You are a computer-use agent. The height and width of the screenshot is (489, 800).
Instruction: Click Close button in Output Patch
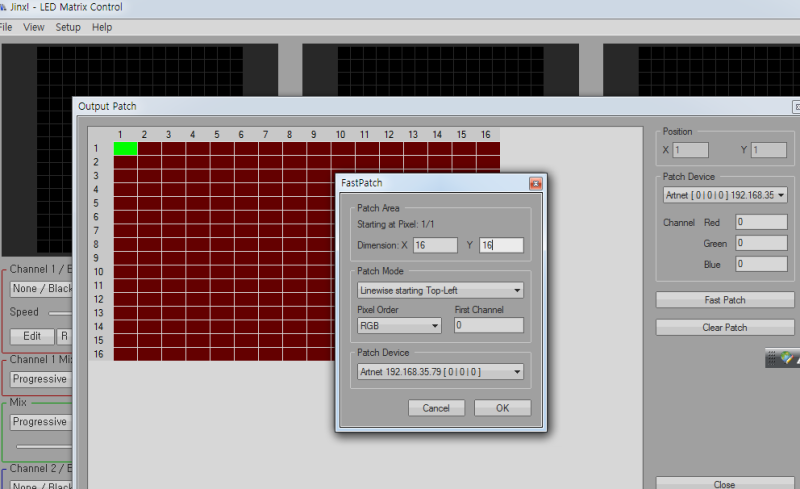click(725, 484)
